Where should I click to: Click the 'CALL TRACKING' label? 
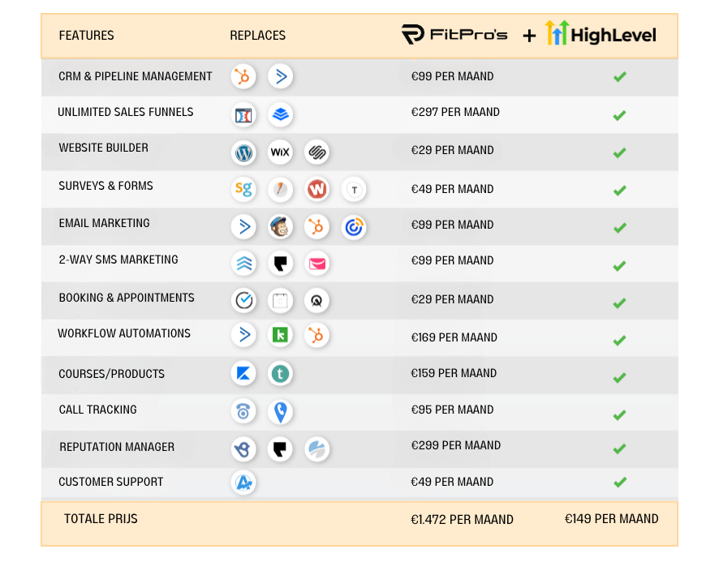(97, 410)
